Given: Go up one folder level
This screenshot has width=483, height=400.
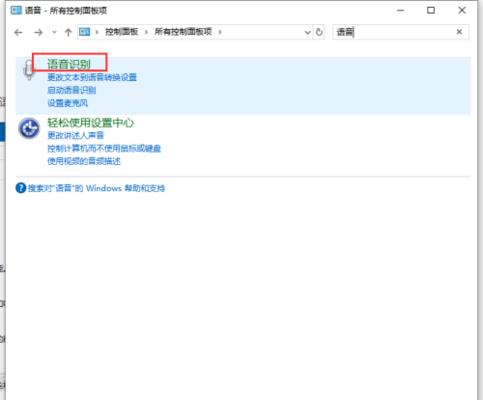Looking at the screenshot, I should click(68, 32).
